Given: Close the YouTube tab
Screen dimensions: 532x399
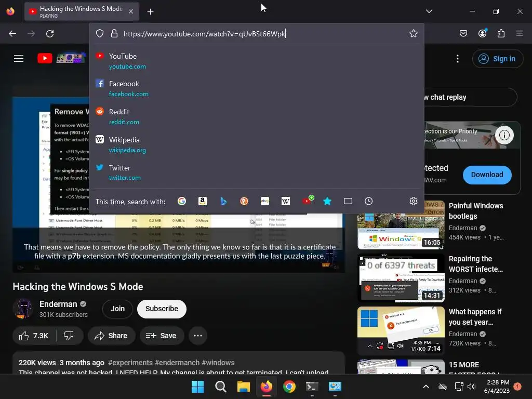Looking at the screenshot, I should point(131,11).
